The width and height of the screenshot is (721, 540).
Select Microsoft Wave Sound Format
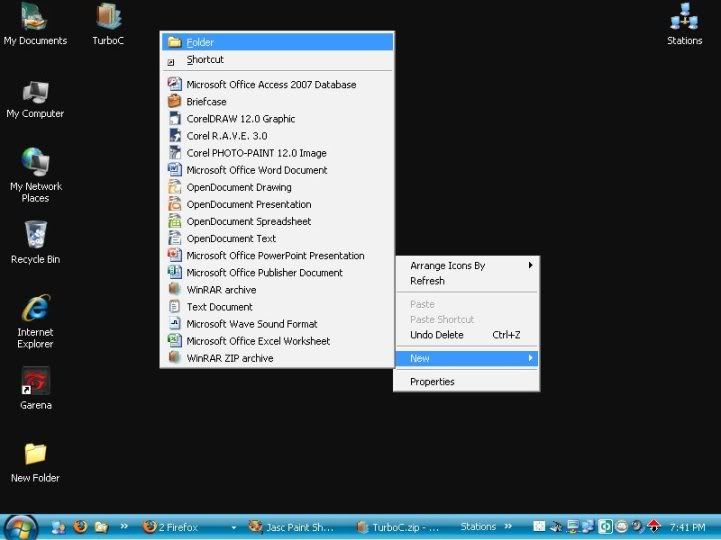pos(277,324)
